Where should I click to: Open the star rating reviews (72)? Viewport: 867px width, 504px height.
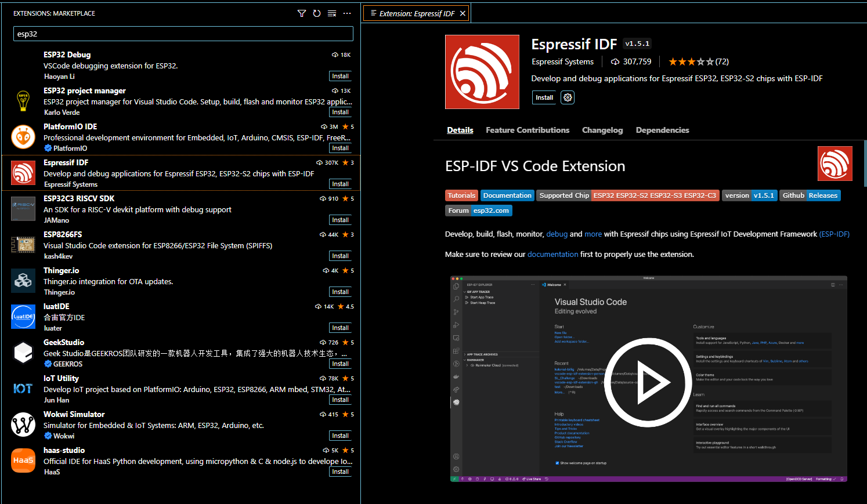point(698,61)
